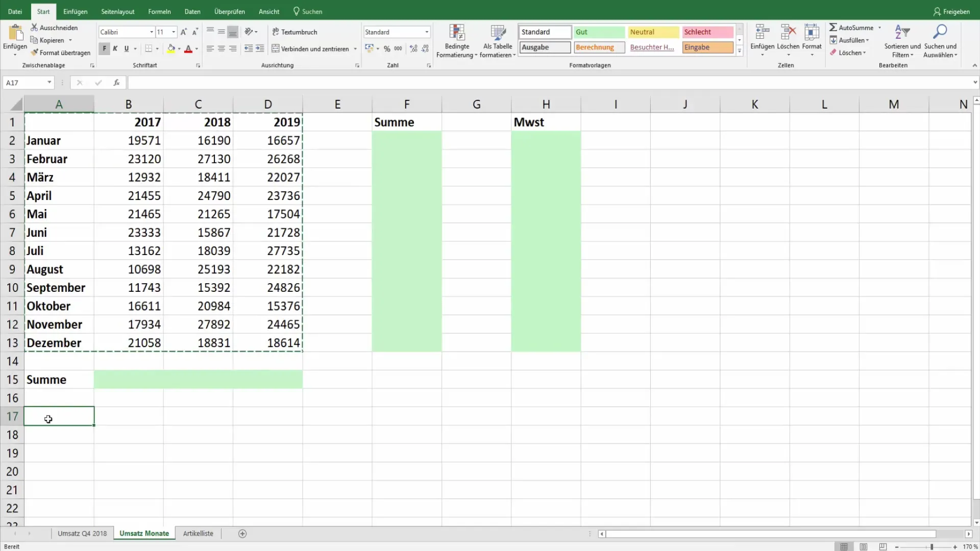Screen dimensions: 980x551
Task: Apply the Schlecht cell style
Action: point(707,32)
